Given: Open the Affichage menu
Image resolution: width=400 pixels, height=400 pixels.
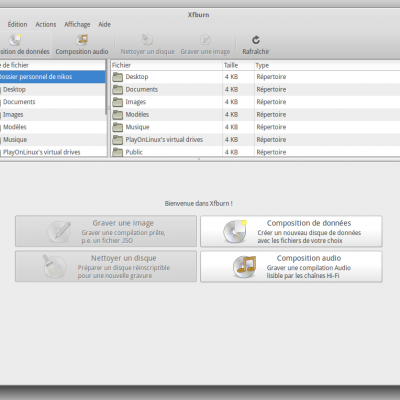Looking at the screenshot, I should [x=77, y=24].
